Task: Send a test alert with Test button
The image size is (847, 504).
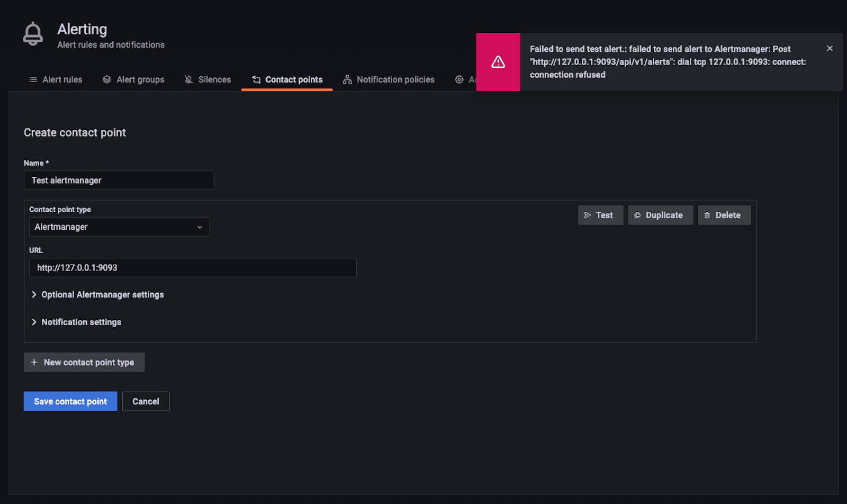Action: point(600,215)
